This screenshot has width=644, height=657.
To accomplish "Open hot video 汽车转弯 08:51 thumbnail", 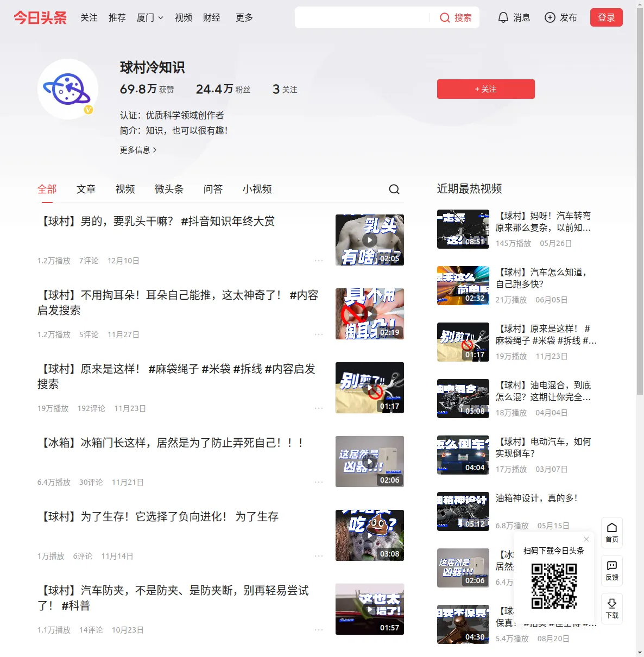I will [463, 229].
